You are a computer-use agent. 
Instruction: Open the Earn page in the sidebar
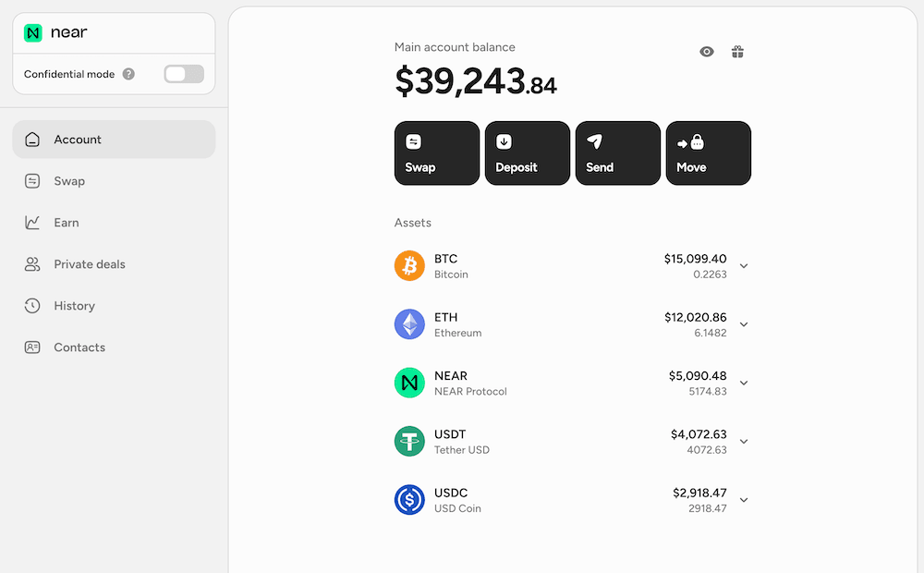66,223
